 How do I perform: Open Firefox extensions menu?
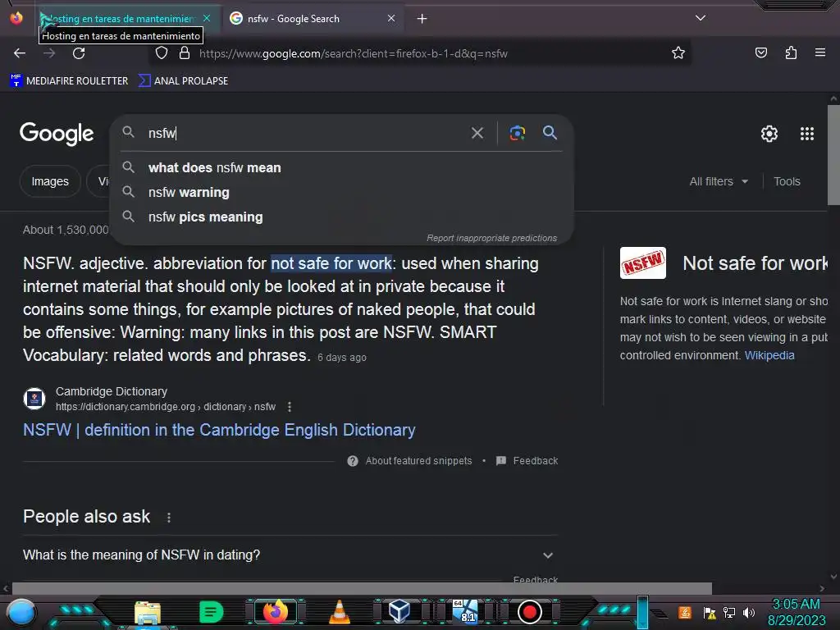tap(791, 53)
